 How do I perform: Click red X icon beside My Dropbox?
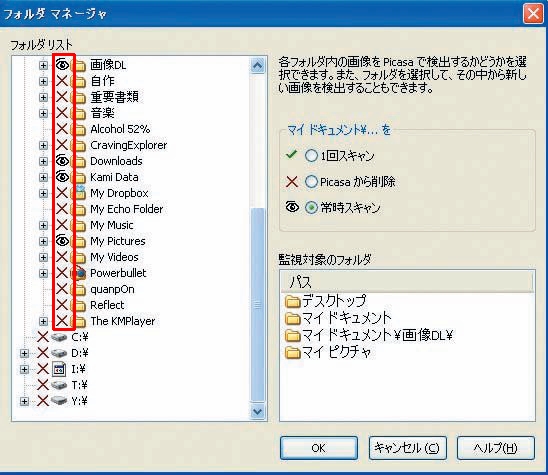tap(62, 193)
